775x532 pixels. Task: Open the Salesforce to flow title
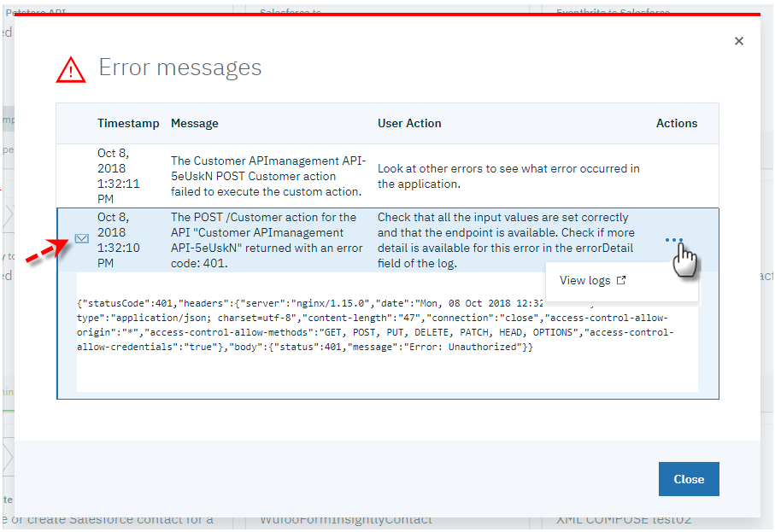pos(283,10)
